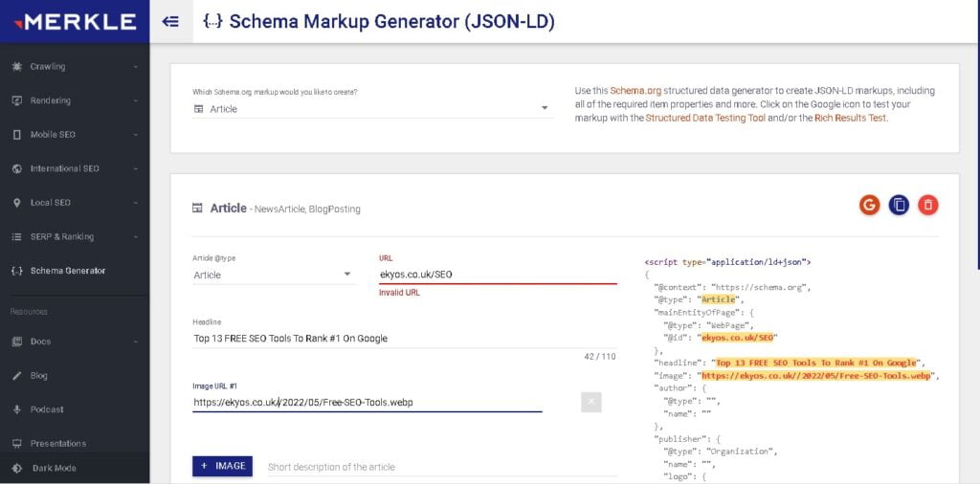Open International SEO in the sidebar

pyautogui.click(x=75, y=168)
